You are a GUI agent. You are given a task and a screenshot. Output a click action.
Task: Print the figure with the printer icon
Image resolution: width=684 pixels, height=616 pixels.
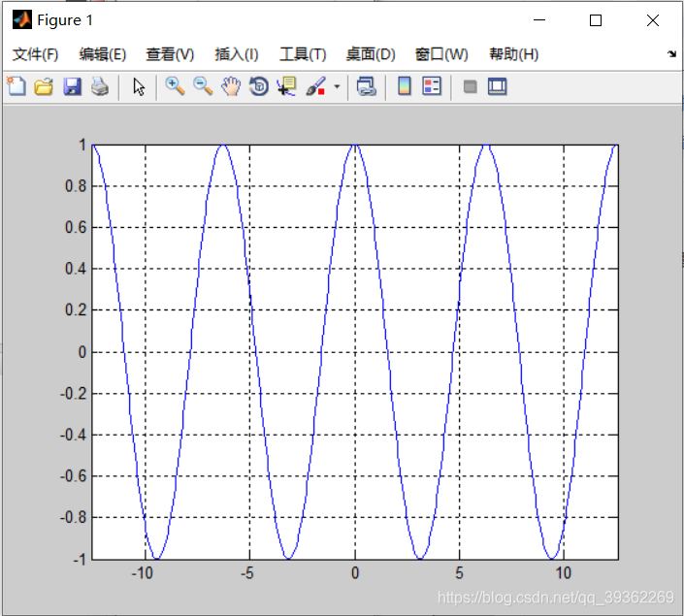pyautogui.click(x=100, y=86)
